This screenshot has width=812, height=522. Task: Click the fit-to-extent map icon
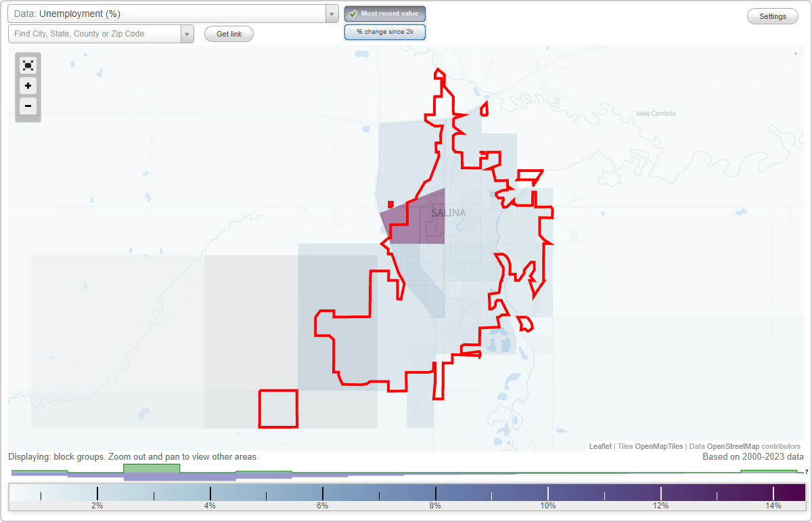(x=28, y=65)
